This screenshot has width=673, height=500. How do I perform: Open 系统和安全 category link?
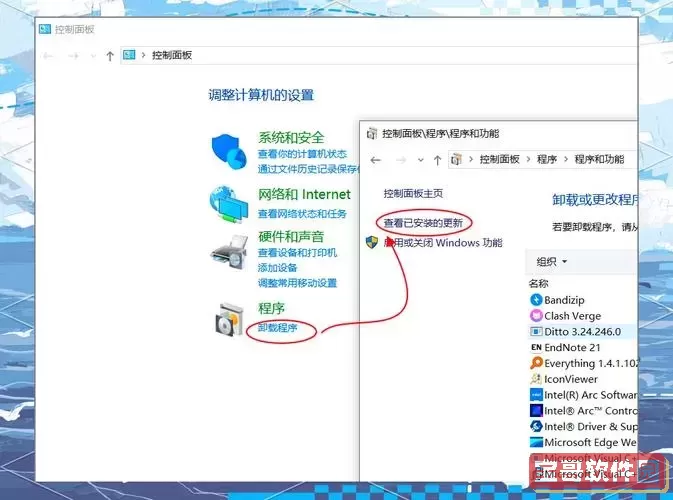tap(291, 138)
